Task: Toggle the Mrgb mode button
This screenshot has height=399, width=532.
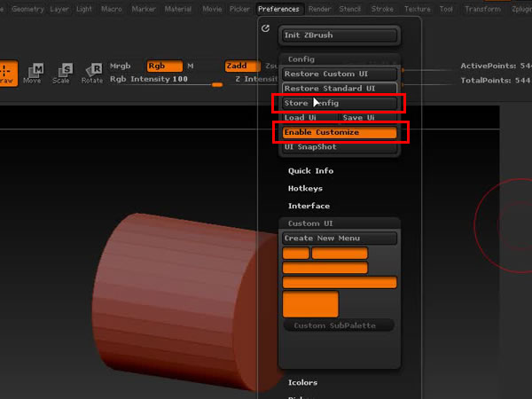Action: point(120,66)
